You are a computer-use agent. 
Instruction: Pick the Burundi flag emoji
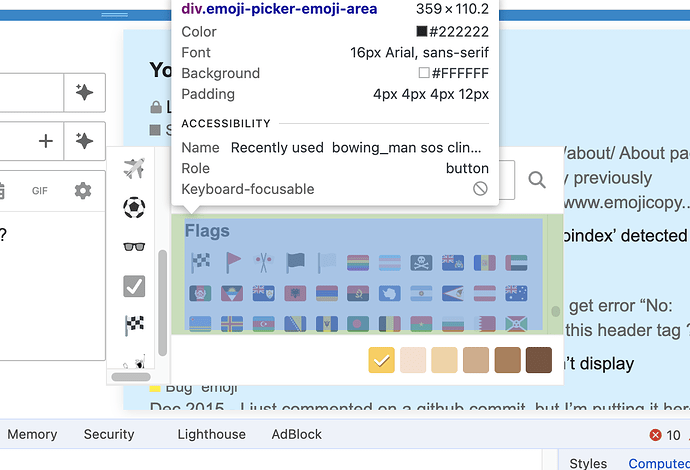516,324
